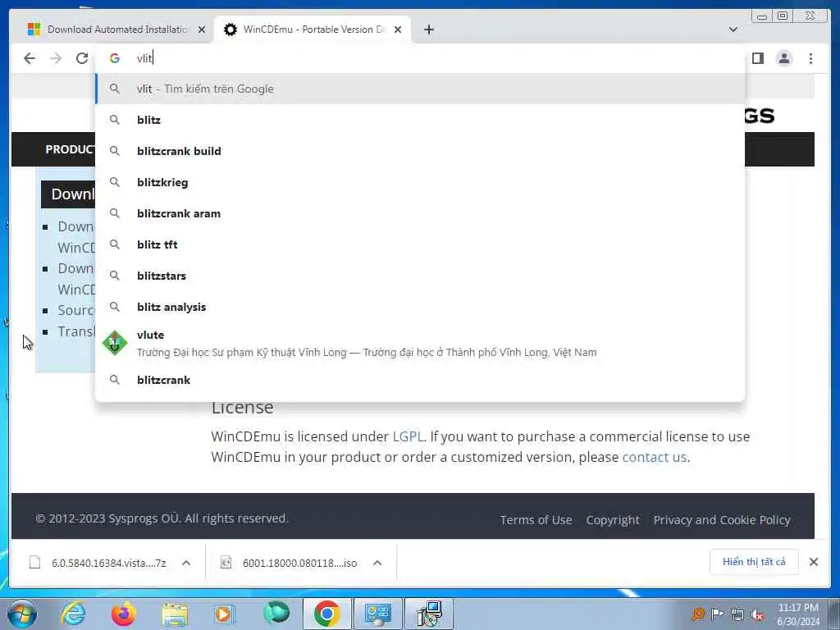Pick the 'blitz tft' suggestion
Screen dimensions: 840x630
click(420, 244)
